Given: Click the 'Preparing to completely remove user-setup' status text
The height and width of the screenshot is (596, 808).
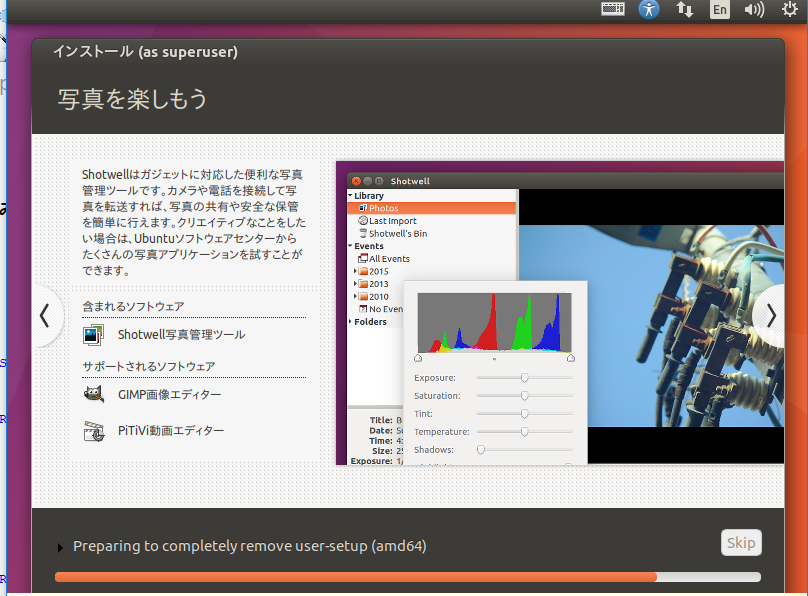Looking at the screenshot, I should coord(250,546).
